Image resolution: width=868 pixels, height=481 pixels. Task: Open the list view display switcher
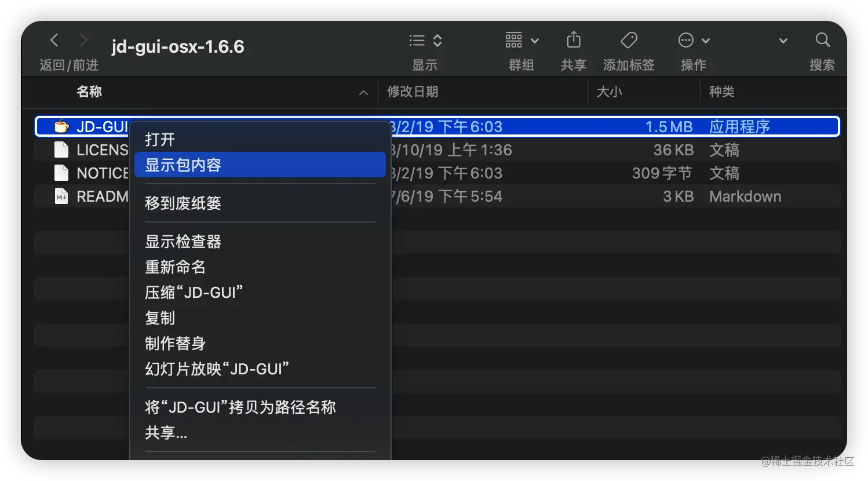(x=425, y=41)
